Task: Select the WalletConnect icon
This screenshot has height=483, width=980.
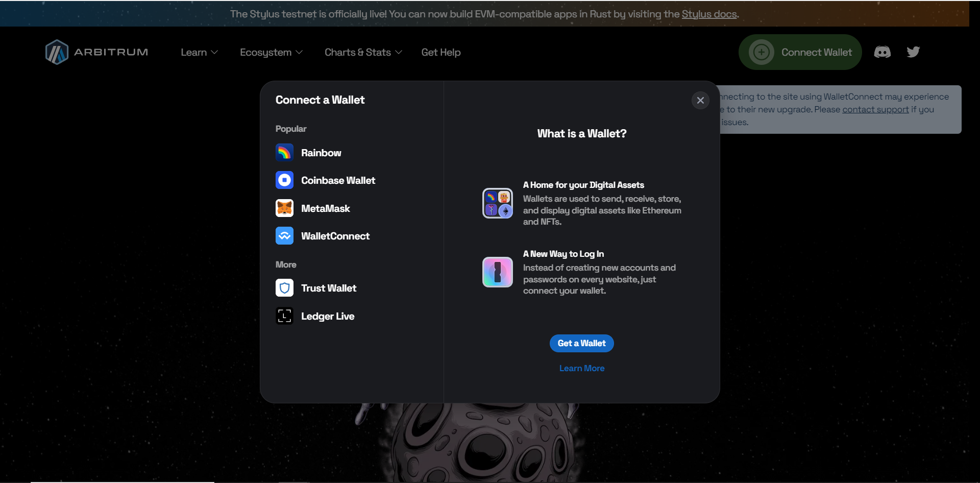Action: point(284,236)
